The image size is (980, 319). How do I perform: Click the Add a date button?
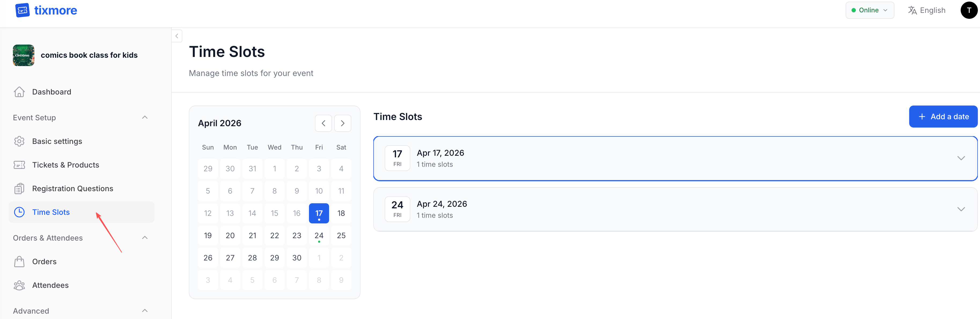click(x=943, y=117)
